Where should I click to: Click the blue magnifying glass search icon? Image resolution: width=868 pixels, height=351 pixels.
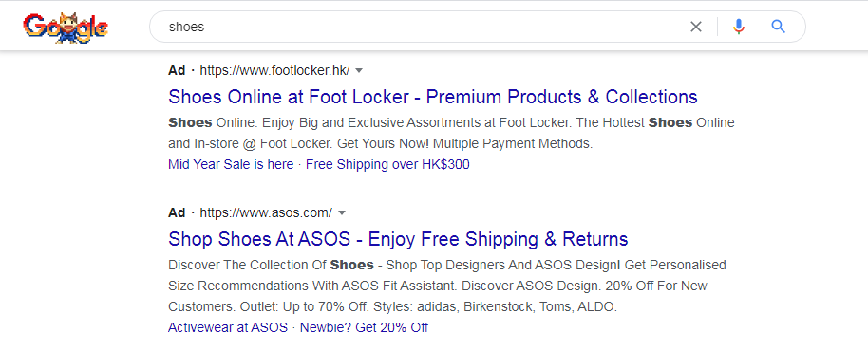pos(779,27)
